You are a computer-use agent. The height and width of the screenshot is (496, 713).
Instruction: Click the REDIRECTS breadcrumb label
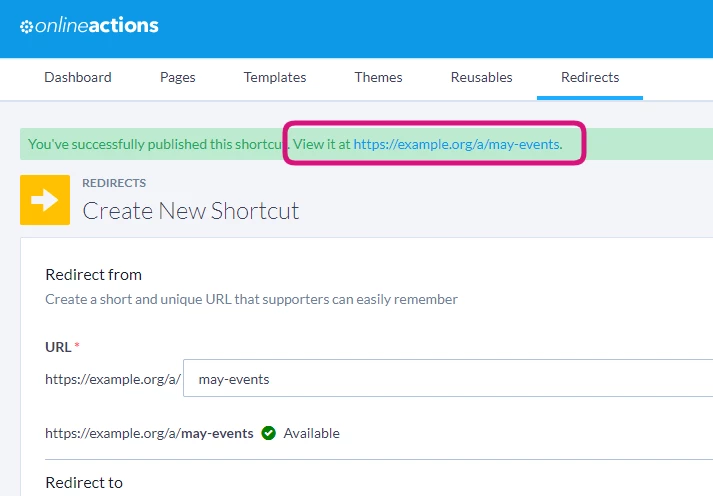click(114, 183)
